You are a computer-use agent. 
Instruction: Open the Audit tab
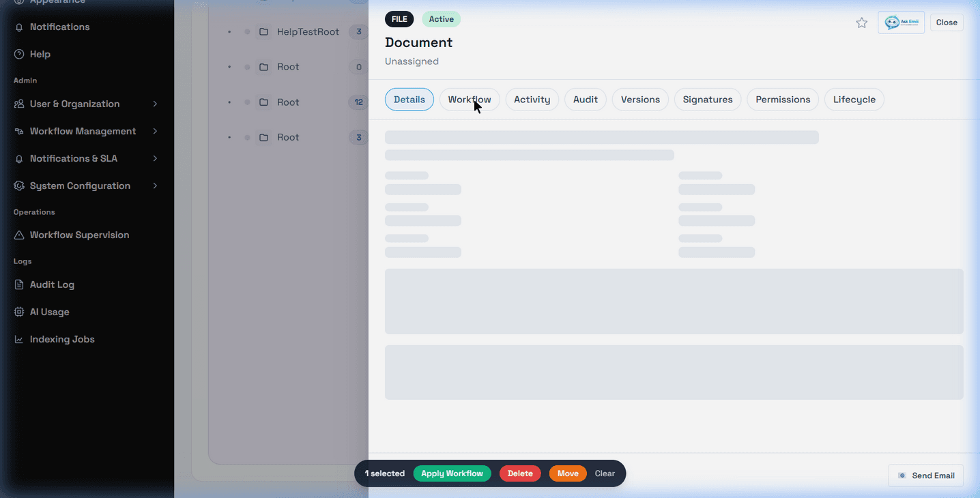(586, 100)
